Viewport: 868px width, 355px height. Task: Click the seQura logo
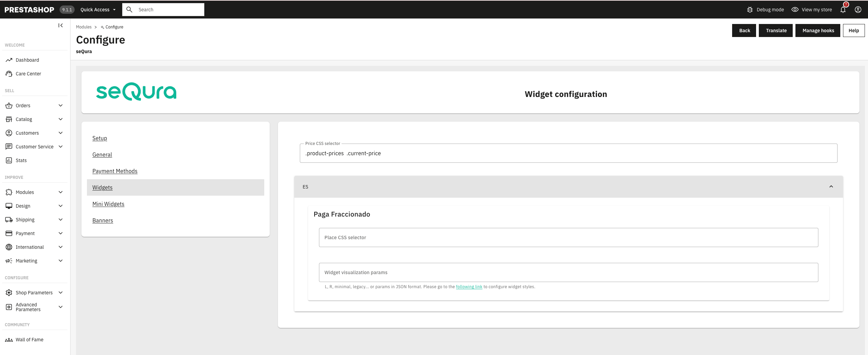coord(136,91)
